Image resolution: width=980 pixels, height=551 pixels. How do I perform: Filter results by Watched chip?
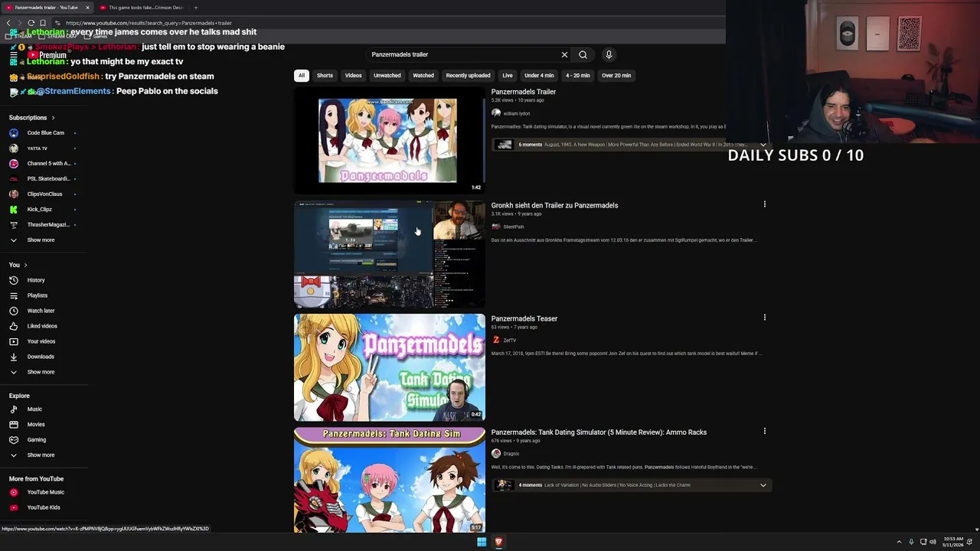coord(423,76)
